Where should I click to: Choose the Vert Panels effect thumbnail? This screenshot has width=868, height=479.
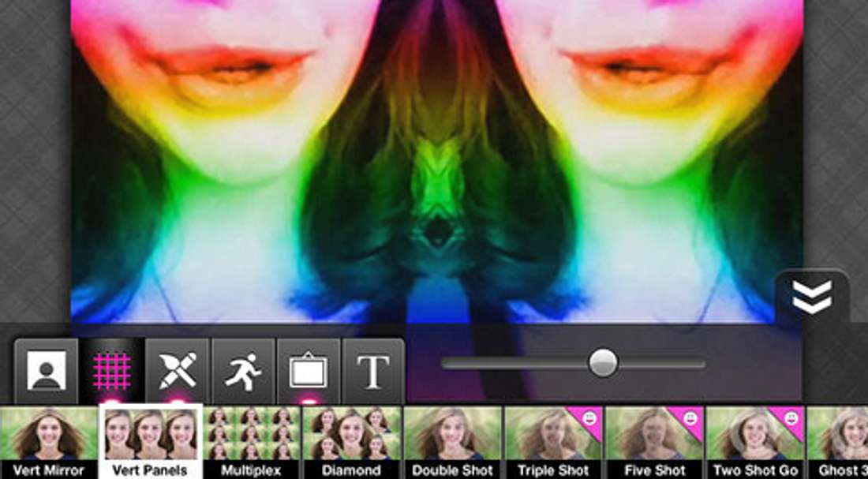[150, 441]
